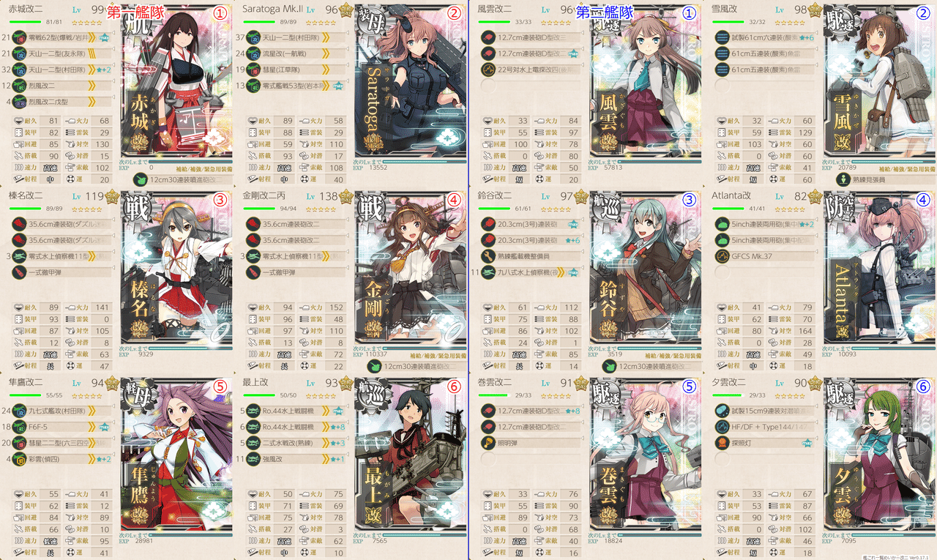
Task: Select Saratoga's 彗星(江草隊) dive bomber icon
Action: tap(255, 70)
